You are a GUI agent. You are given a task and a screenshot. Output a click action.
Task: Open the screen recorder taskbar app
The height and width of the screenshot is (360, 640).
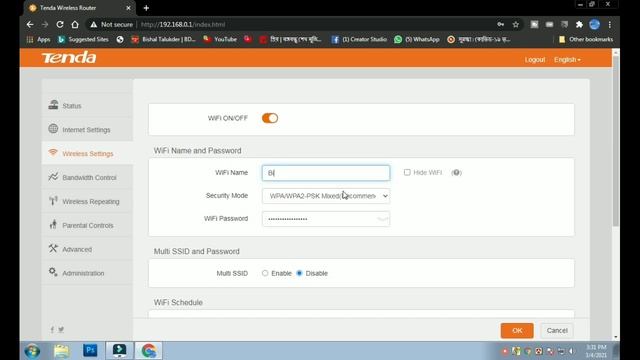click(120, 351)
